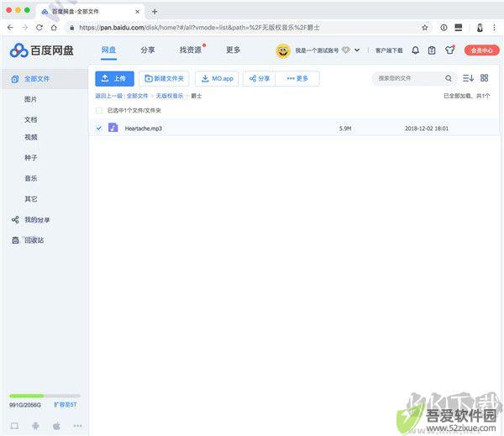The width and height of the screenshot is (504, 436).
Task: Select 图片 in the sidebar
Action: [31, 99]
